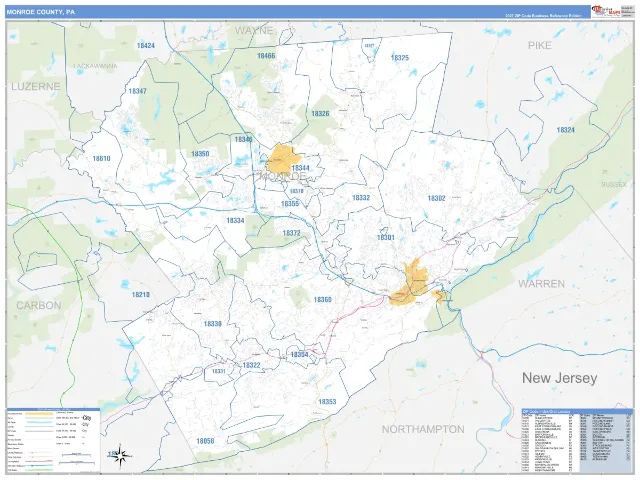This screenshot has height=480, width=640.
Task: Click ZIP code label 18330
Action: click(212, 324)
